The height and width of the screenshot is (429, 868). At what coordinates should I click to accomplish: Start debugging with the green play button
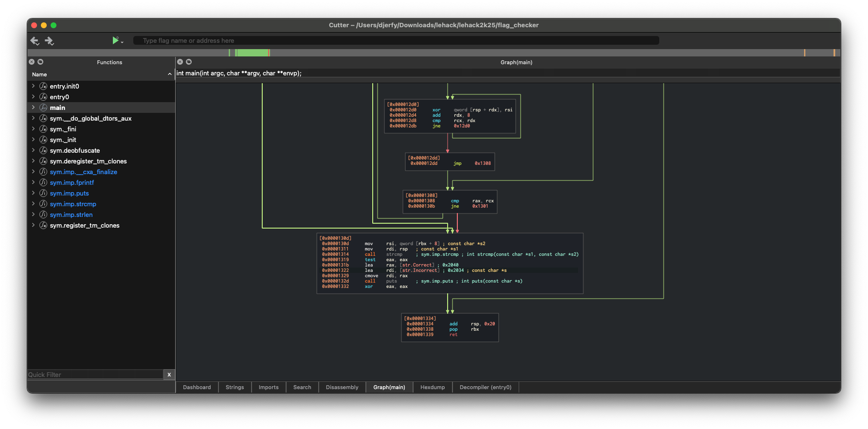click(115, 40)
